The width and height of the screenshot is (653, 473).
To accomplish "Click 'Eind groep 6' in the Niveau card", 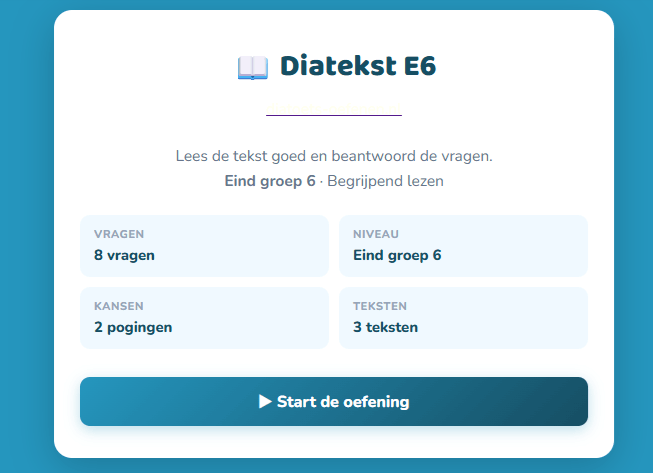I will 397,255.
